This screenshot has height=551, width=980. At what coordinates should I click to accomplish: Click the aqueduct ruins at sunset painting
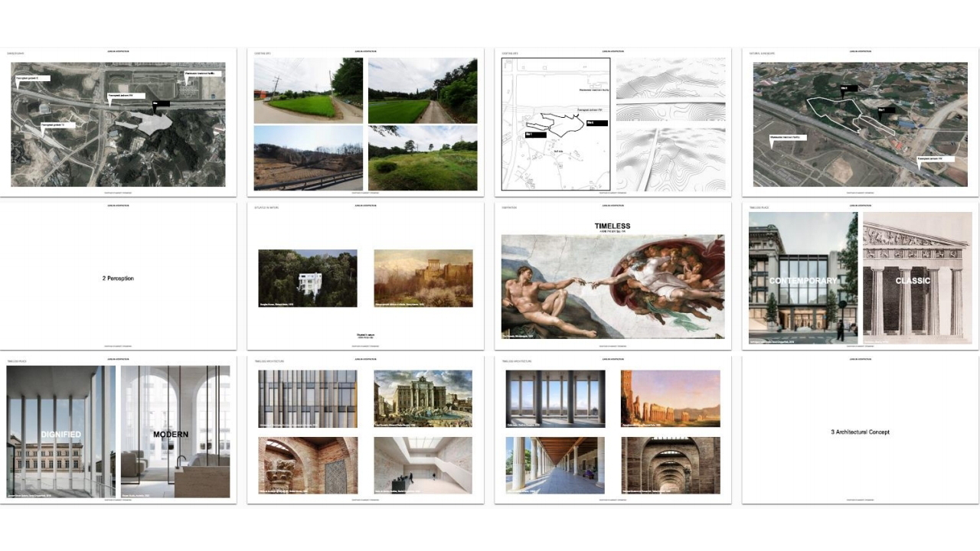tap(671, 399)
